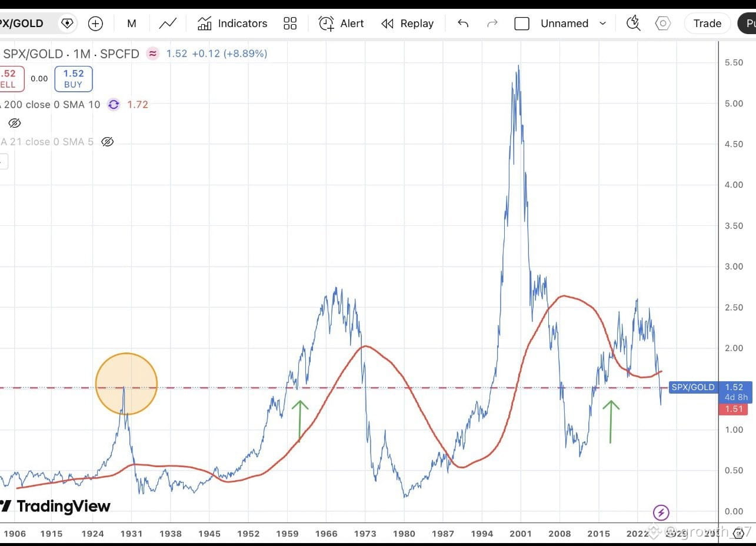
Task: Click the SPX/GOLD · 1M · SPCFD legend title
Action: tap(71, 54)
